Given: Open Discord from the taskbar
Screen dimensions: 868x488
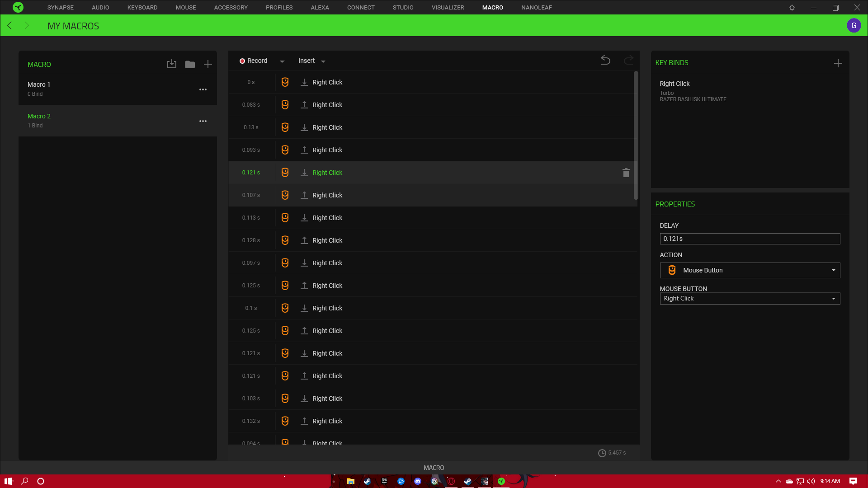Looking at the screenshot, I should [x=418, y=481].
